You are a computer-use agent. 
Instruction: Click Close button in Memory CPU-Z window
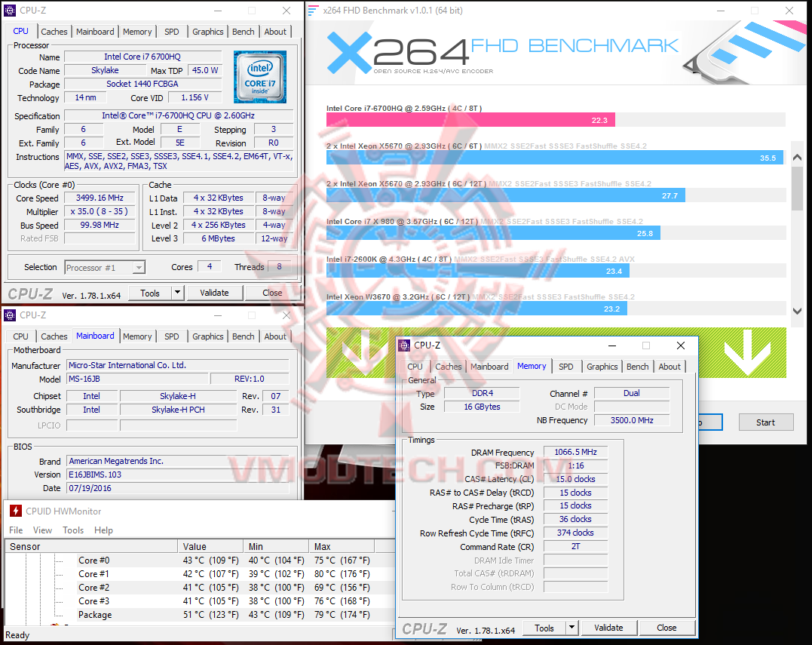click(x=666, y=628)
